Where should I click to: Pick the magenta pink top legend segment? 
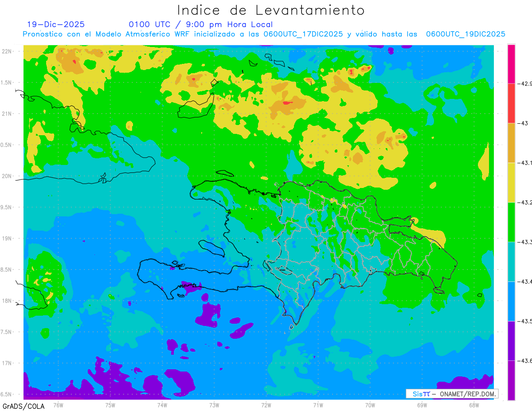(x=511, y=64)
